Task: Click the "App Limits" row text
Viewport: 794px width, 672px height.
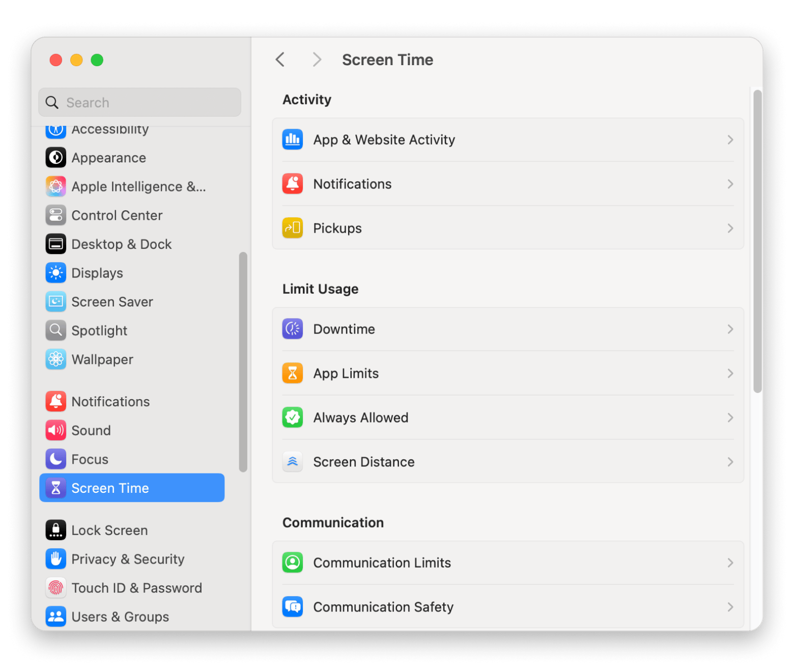Action: tap(346, 373)
